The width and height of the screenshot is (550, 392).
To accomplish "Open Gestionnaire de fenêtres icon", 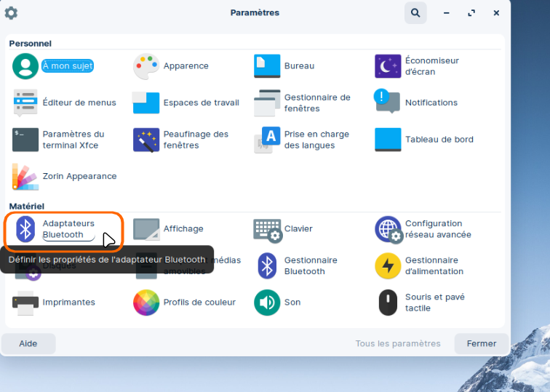I will pos(267,103).
